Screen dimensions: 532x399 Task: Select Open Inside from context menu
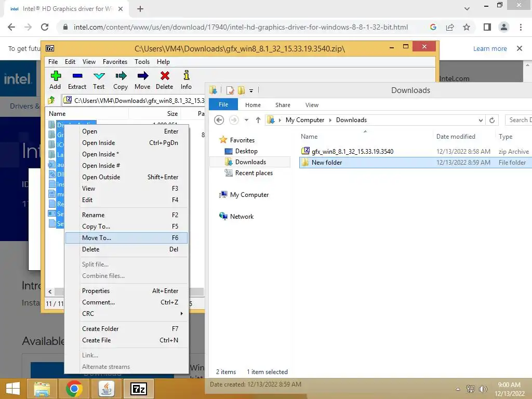[126, 143]
